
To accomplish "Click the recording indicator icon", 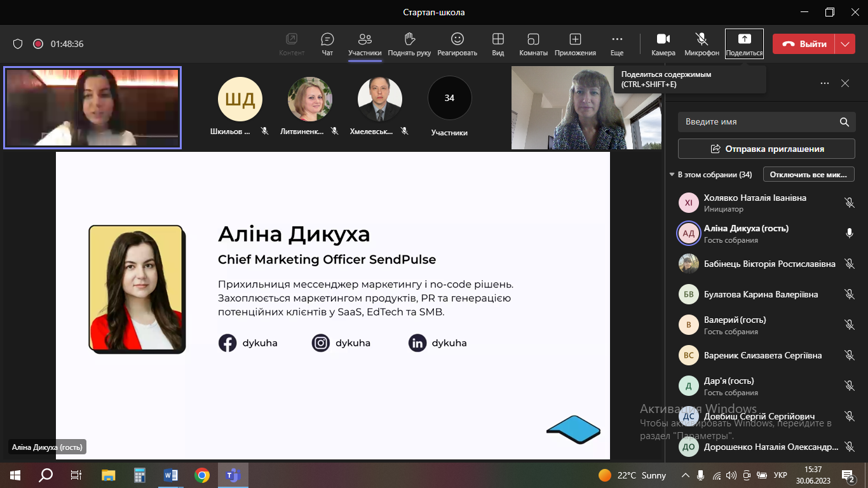I will click(38, 44).
